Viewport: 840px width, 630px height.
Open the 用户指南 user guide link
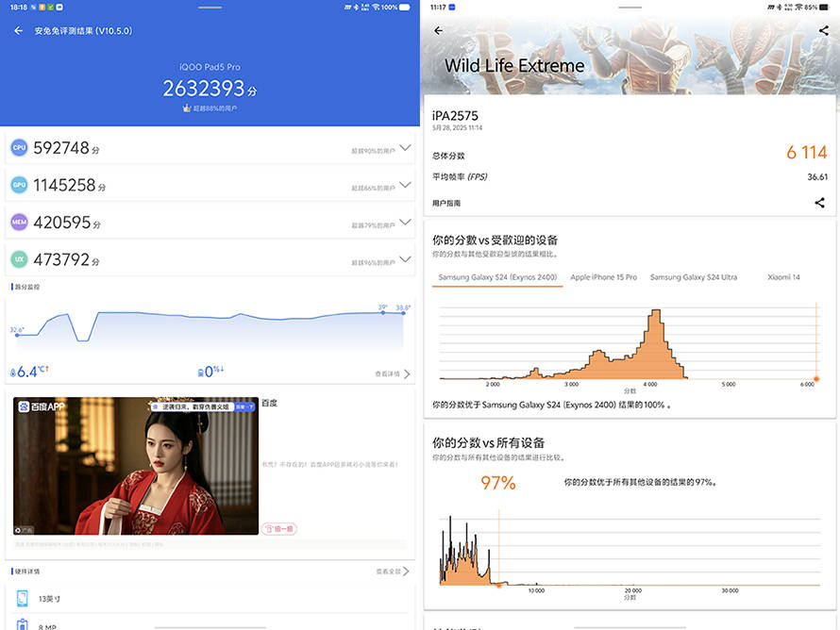(x=446, y=203)
